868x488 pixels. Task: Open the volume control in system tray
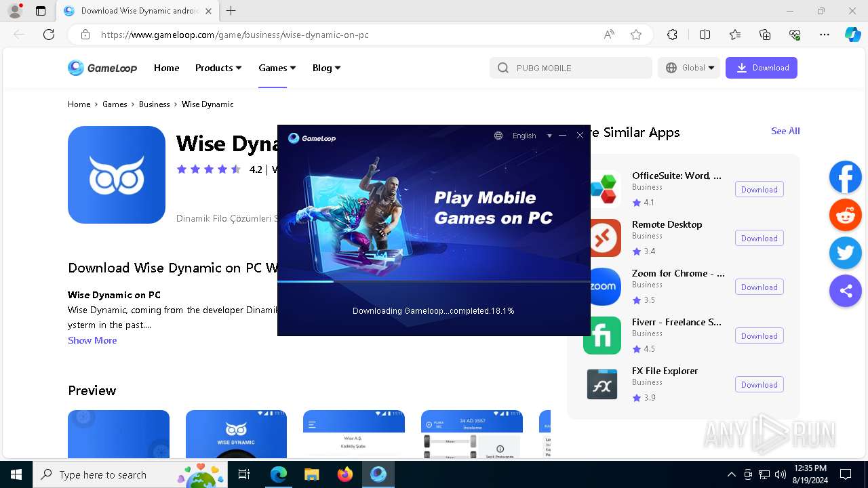(x=781, y=474)
